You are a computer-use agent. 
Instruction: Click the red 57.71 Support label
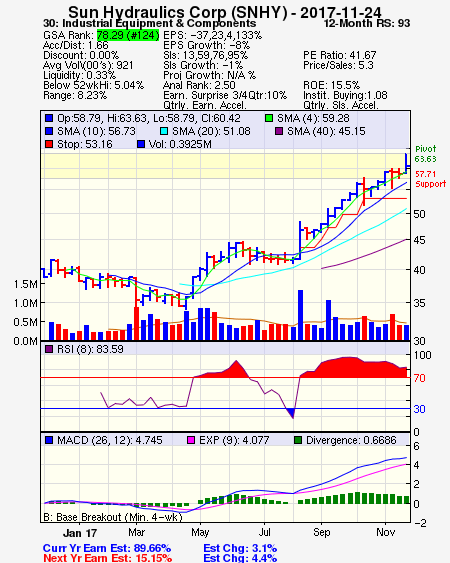tap(431, 179)
